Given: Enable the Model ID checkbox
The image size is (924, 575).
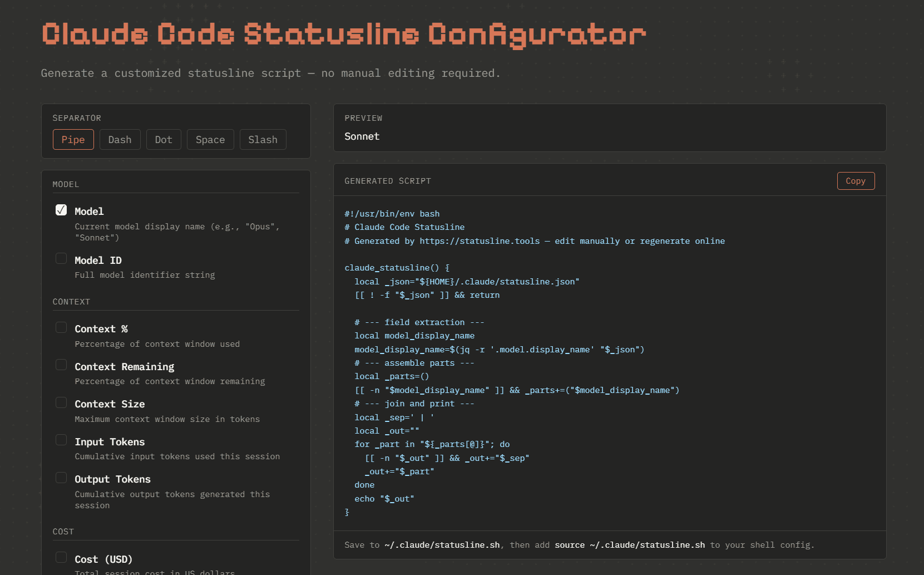Looking at the screenshot, I should 61,259.
